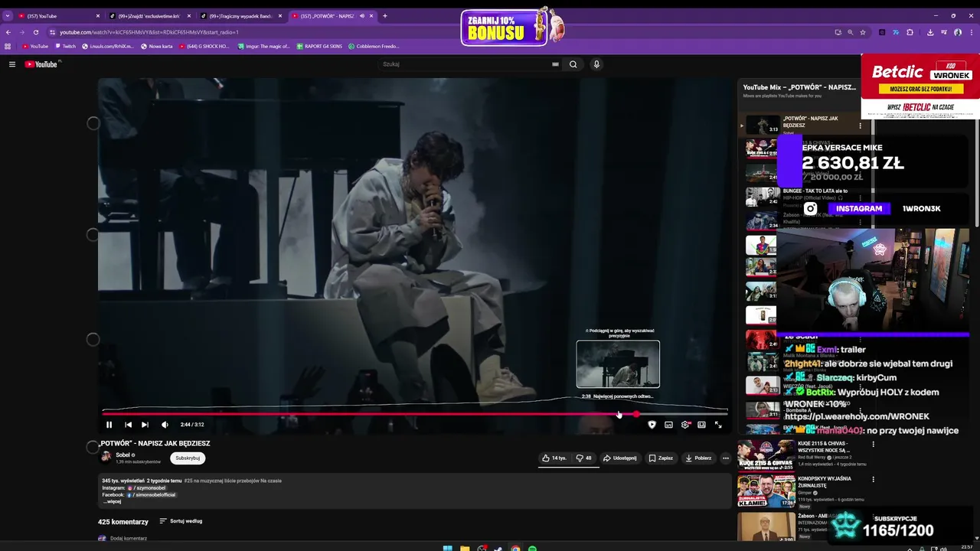Switch to first tab (357) YouTube
980x551 pixels.
pos(58,16)
